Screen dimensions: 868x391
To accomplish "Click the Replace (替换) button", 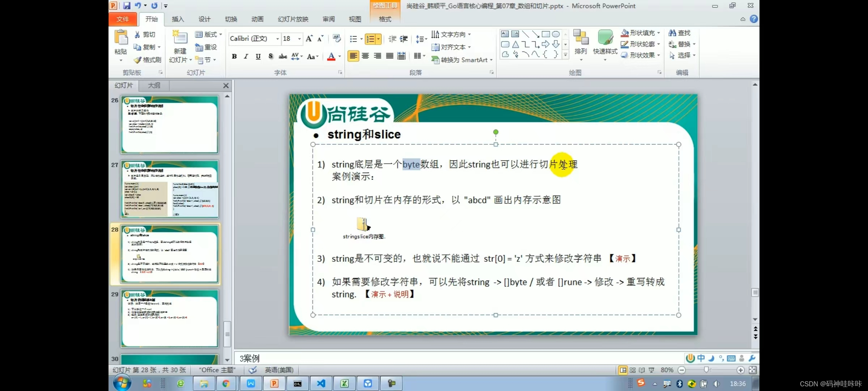I will 682,44.
